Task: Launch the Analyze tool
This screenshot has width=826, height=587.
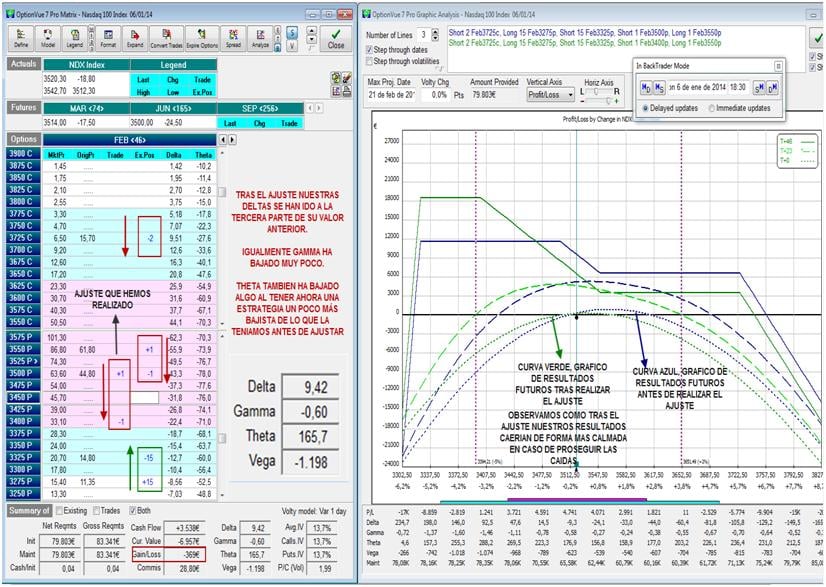Action: coord(261,39)
